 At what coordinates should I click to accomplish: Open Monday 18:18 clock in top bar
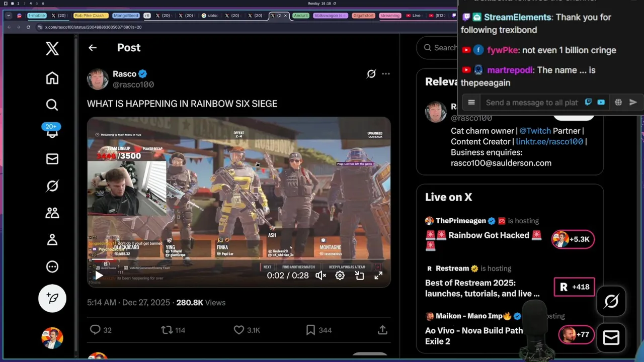[320, 4]
